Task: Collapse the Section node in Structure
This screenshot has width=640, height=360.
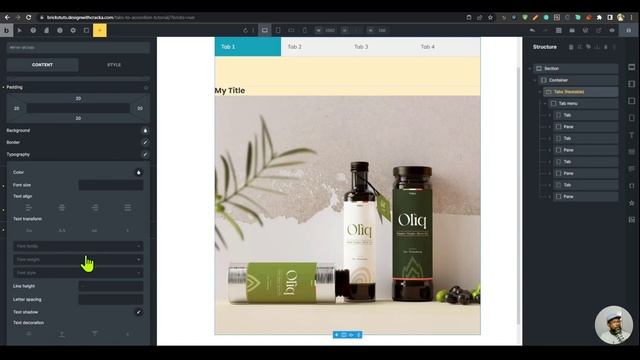Action: [x=530, y=69]
